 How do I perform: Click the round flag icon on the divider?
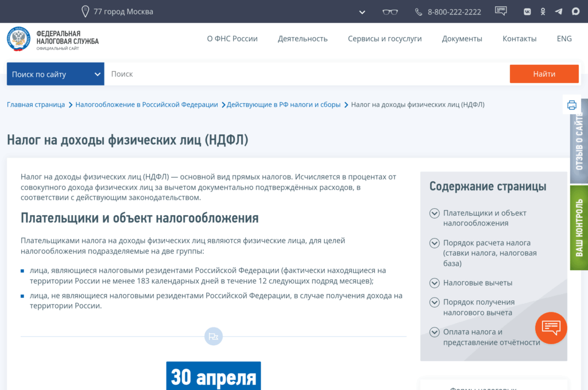tap(214, 337)
